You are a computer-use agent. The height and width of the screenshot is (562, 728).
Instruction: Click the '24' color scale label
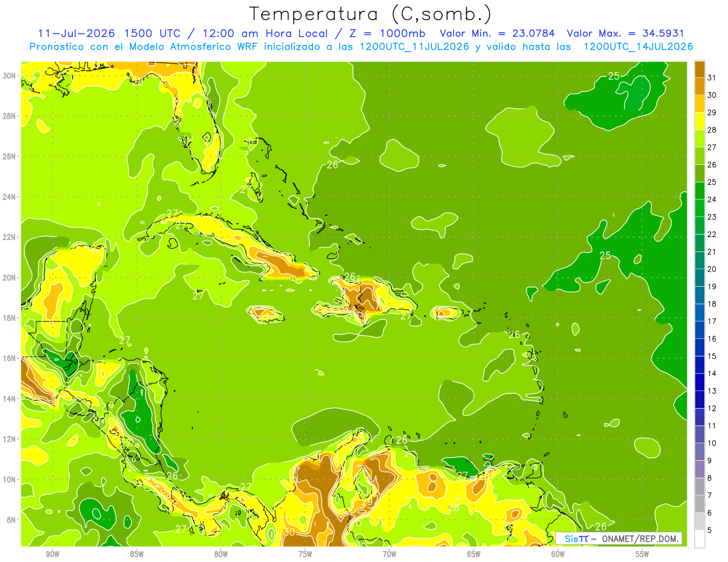712,199
